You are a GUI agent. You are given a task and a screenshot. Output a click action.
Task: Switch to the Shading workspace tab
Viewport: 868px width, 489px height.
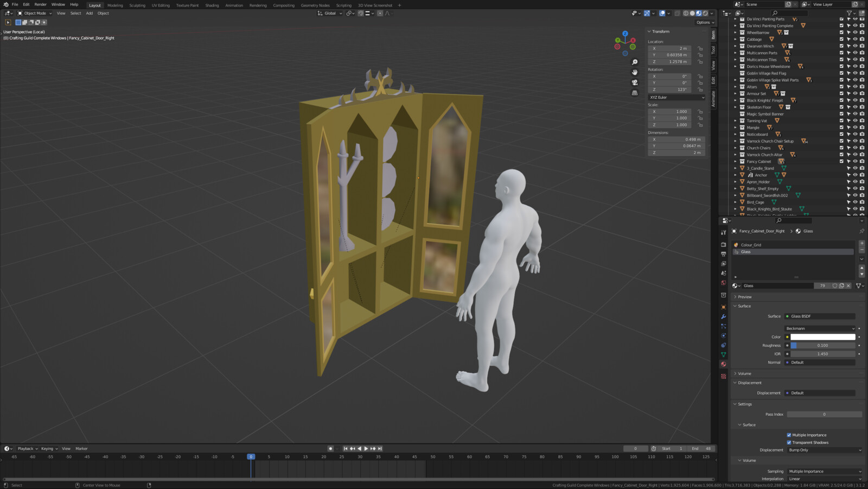coord(212,5)
